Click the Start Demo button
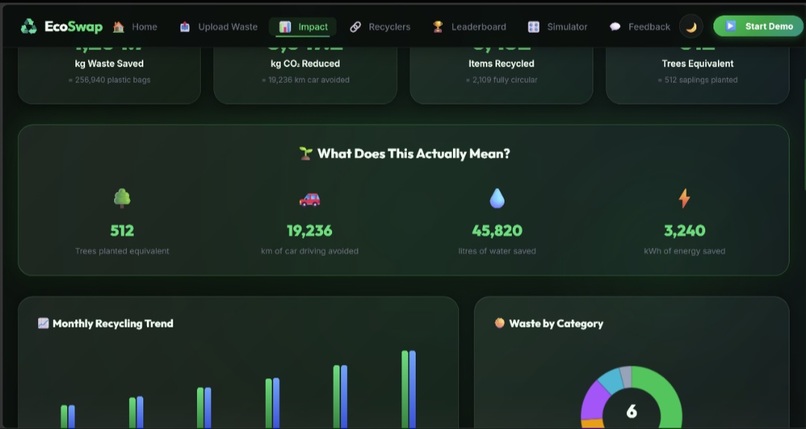Image resolution: width=806 pixels, height=429 pixels. [759, 26]
